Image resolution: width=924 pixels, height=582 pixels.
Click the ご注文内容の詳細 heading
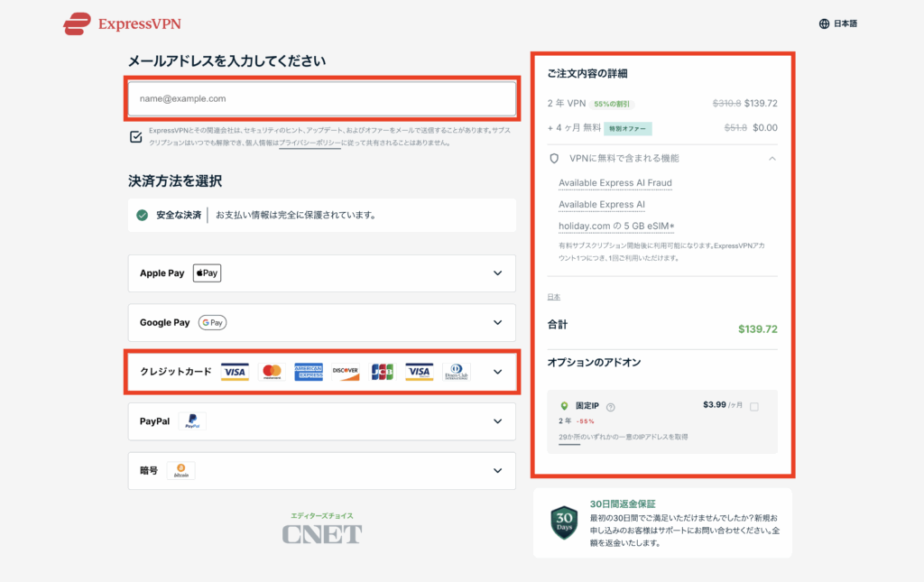click(x=587, y=74)
